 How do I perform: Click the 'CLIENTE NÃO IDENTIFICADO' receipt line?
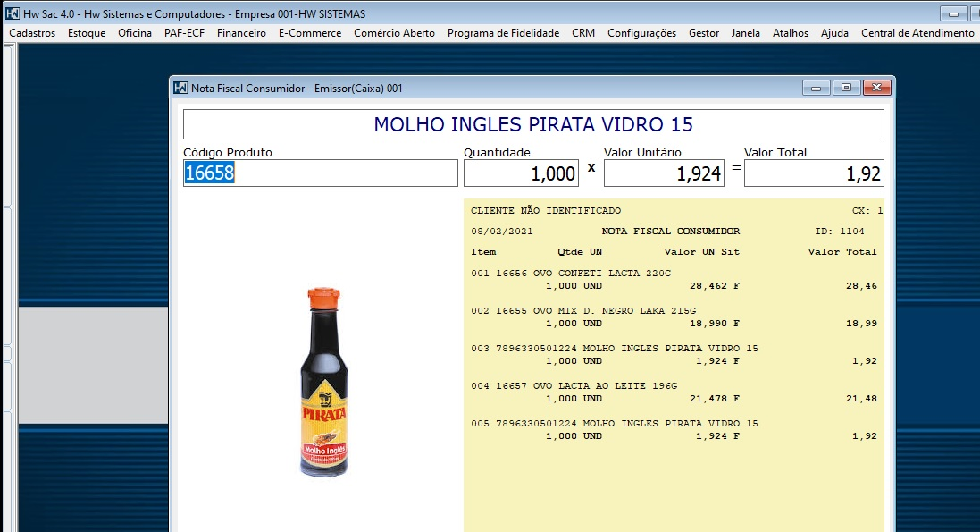[546, 211]
